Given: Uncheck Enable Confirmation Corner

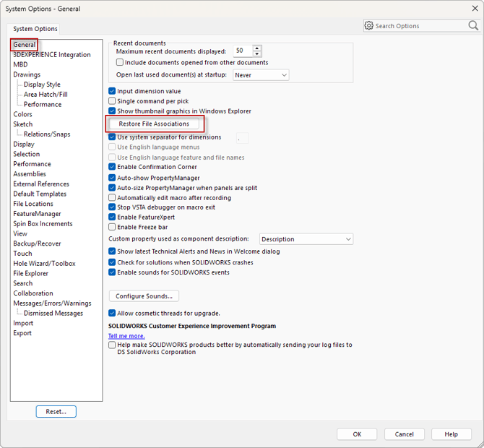Looking at the screenshot, I should [112, 167].
